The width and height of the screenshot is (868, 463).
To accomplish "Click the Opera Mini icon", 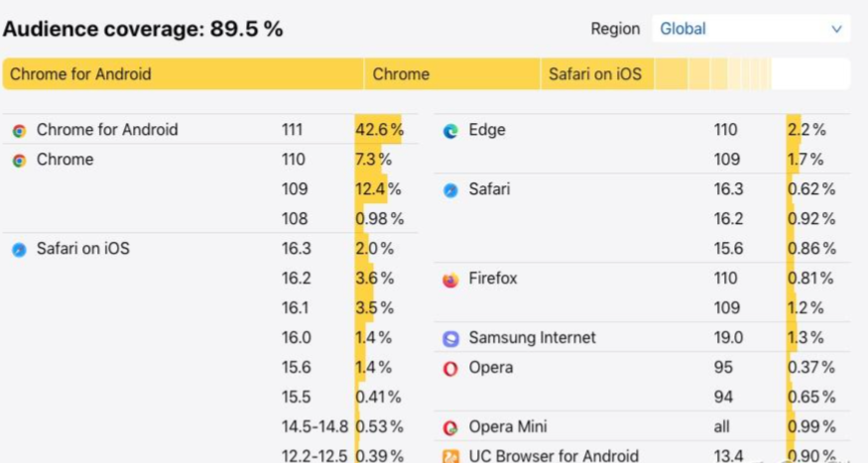I will (450, 427).
